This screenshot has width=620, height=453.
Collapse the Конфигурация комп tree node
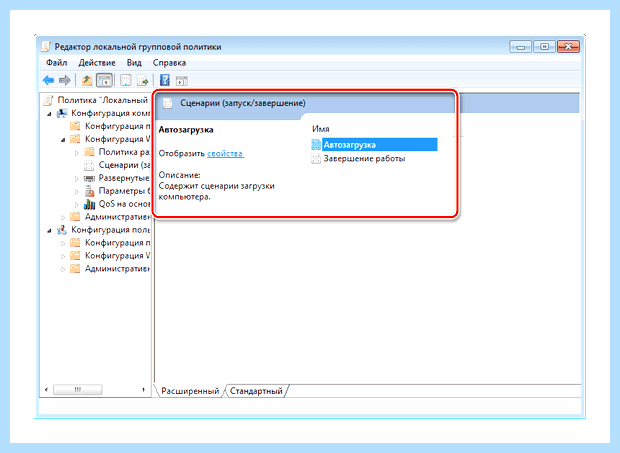tap(49, 114)
